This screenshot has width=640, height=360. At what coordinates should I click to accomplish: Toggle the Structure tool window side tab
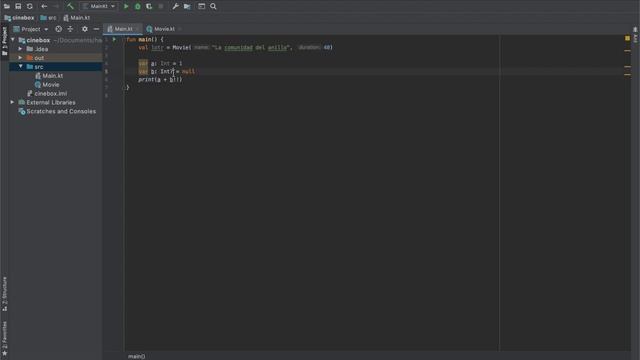tap(4, 294)
